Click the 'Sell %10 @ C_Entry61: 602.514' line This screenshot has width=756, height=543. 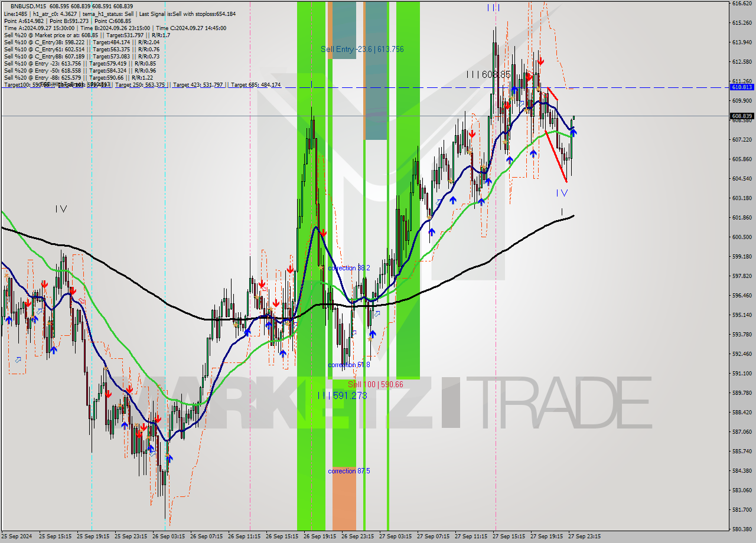point(82,49)
